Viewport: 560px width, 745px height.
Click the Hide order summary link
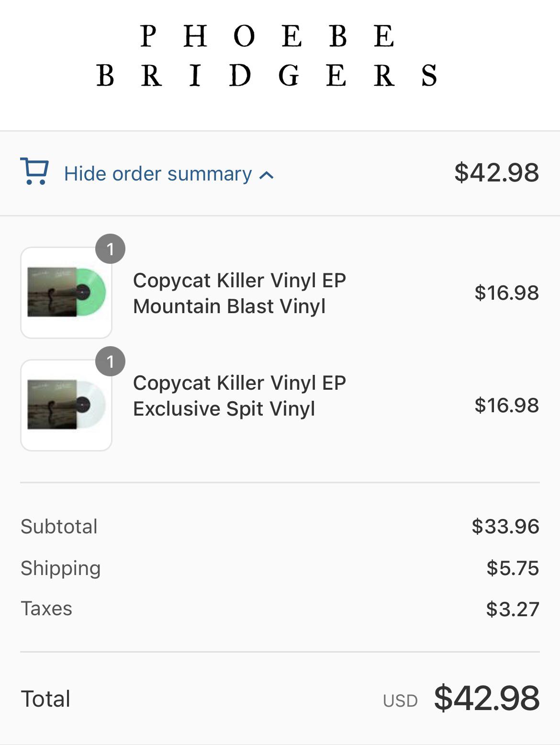(158, 174)
